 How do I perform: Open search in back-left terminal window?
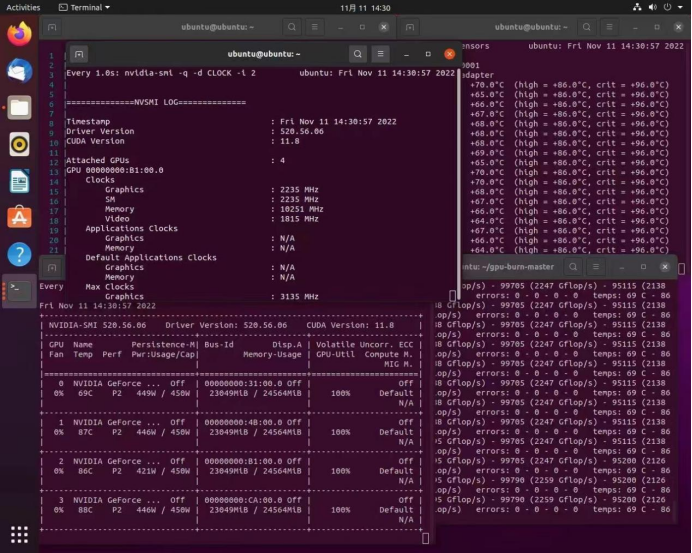[x=292, y=27]
